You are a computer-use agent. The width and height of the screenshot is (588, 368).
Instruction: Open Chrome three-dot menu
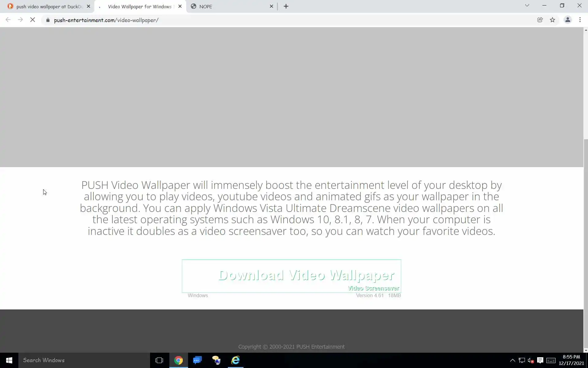580,20
